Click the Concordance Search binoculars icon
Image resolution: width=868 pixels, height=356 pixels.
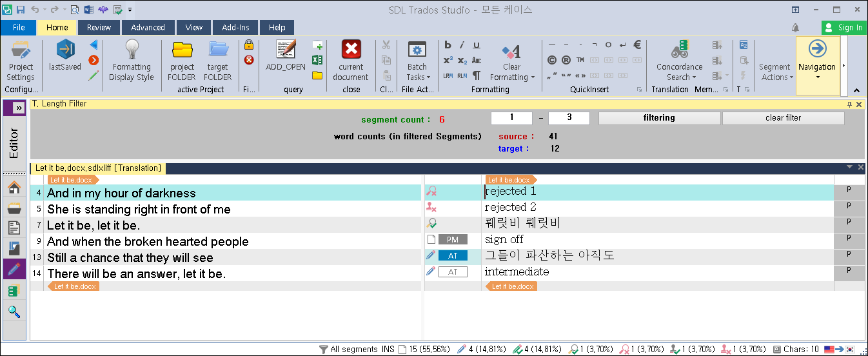coord(680,50)
